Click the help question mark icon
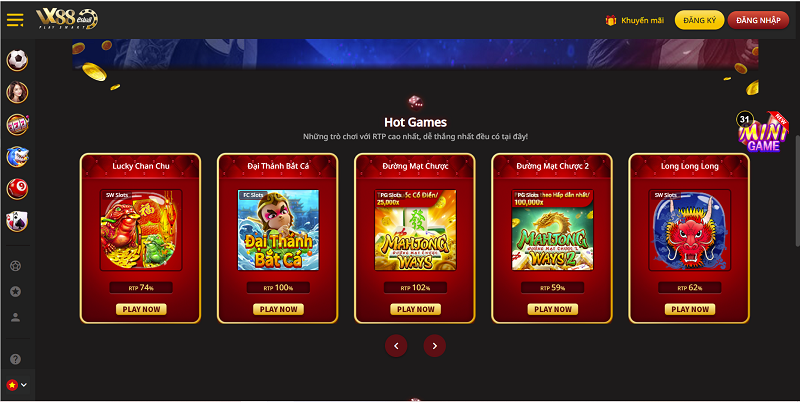Screen dimensions: 800x402 click(x=16, y=359)
